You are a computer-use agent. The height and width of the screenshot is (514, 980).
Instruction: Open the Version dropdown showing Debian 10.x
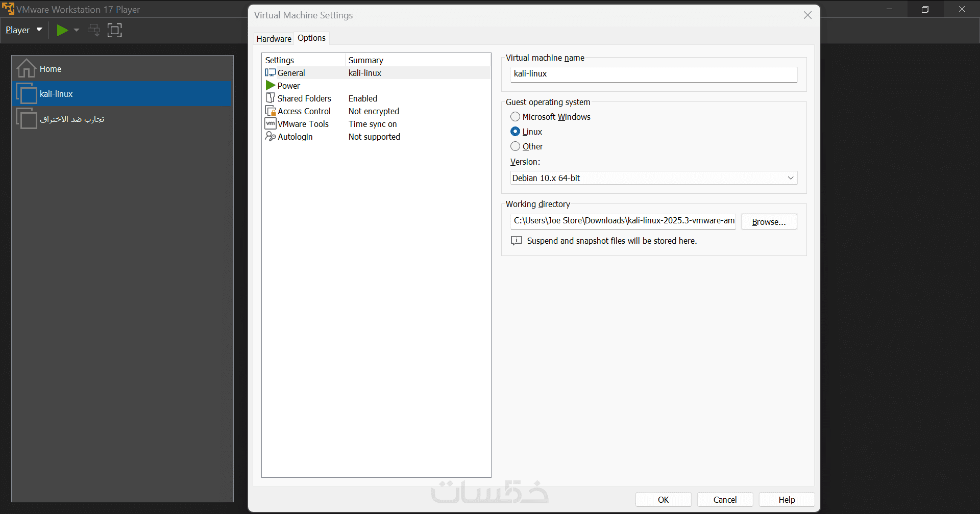[653, 178]
